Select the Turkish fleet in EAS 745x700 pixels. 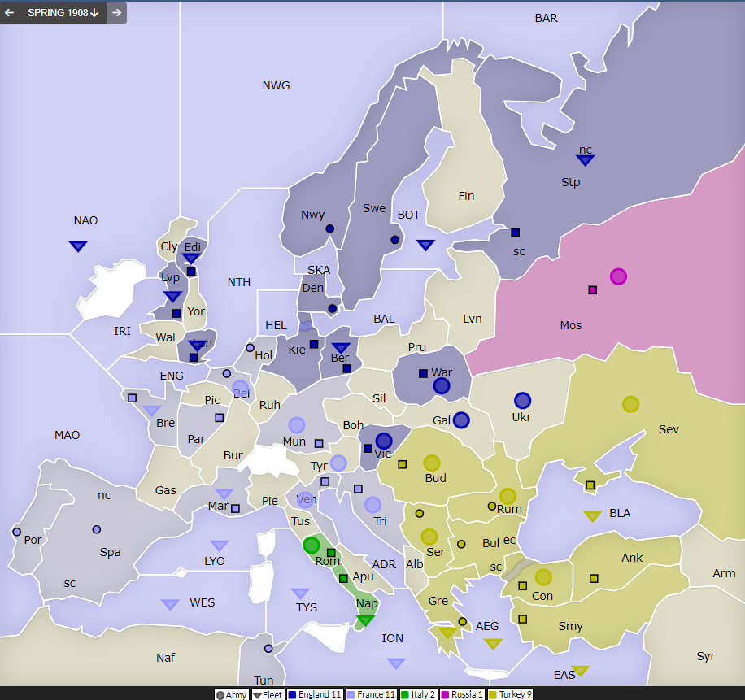(580, 671)
